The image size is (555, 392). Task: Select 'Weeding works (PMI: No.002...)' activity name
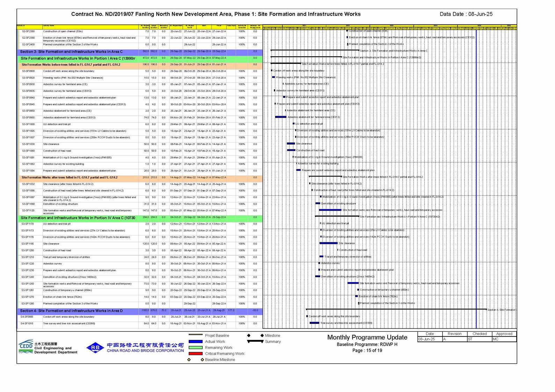[73, 78]
